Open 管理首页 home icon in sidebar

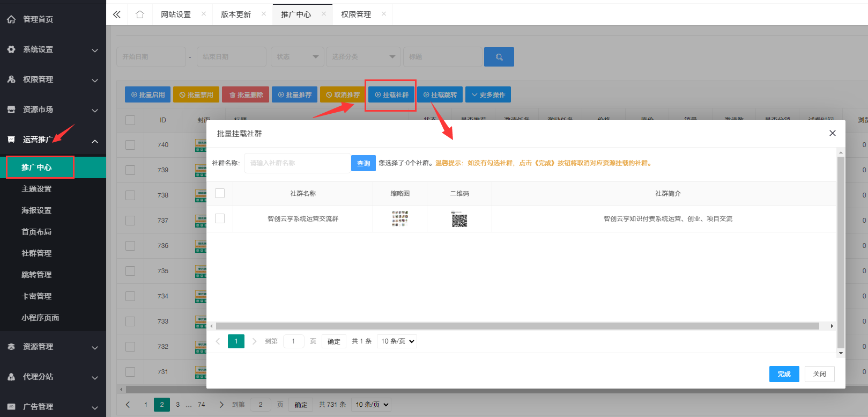click(11, 19)
